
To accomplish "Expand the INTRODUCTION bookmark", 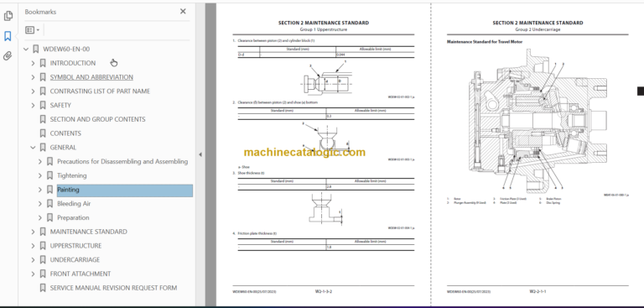I will click(x=34, y=63).
